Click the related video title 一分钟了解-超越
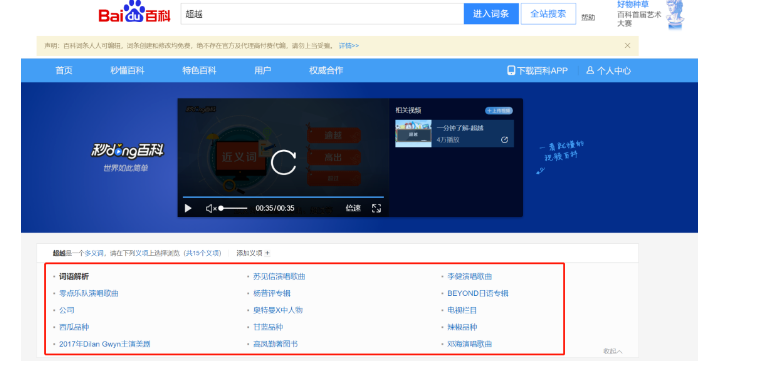Screen dimensions: 768x374 460,128
